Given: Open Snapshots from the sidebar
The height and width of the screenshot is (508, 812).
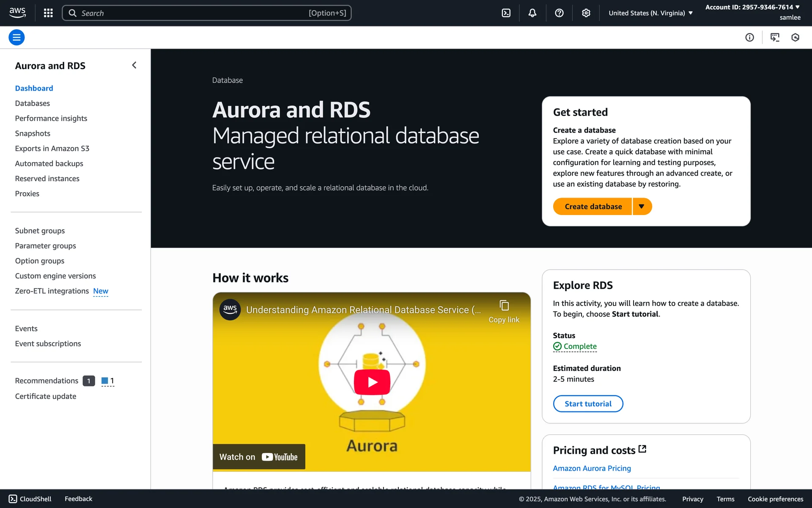Looking at the screenshot, I should (x=33, y=133).
